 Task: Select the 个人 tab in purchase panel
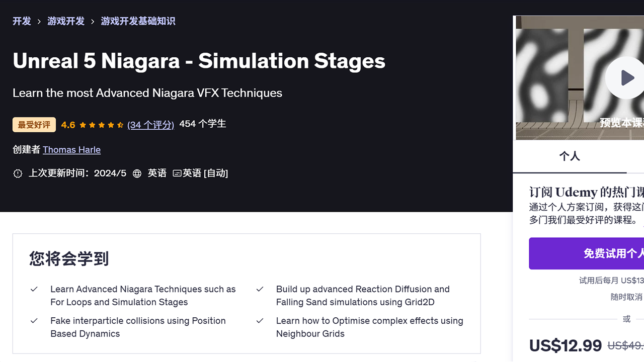pyautogui.click(x=570, y=156)
